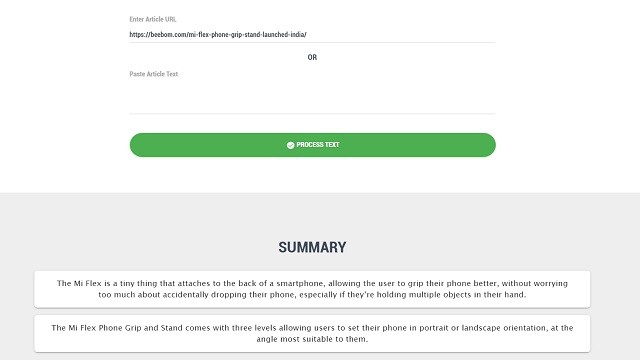
Task: Click the 'Enter Article URL' label
Action: (x=153, y=19)
